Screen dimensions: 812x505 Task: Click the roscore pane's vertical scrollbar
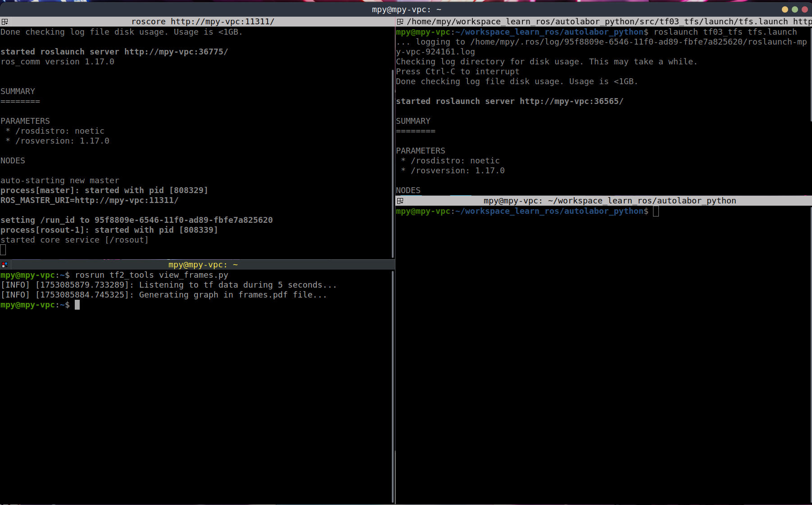click(x=393, y=135)
